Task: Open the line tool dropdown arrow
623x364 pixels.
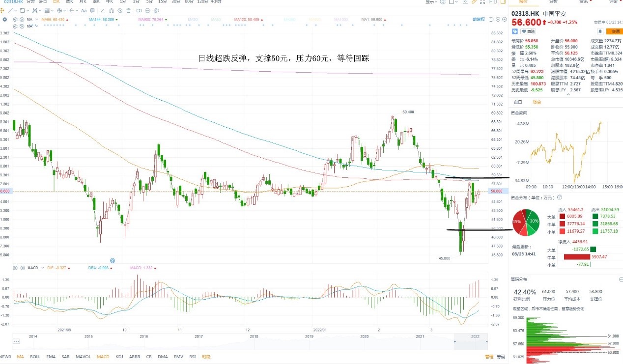Action: 16,10
